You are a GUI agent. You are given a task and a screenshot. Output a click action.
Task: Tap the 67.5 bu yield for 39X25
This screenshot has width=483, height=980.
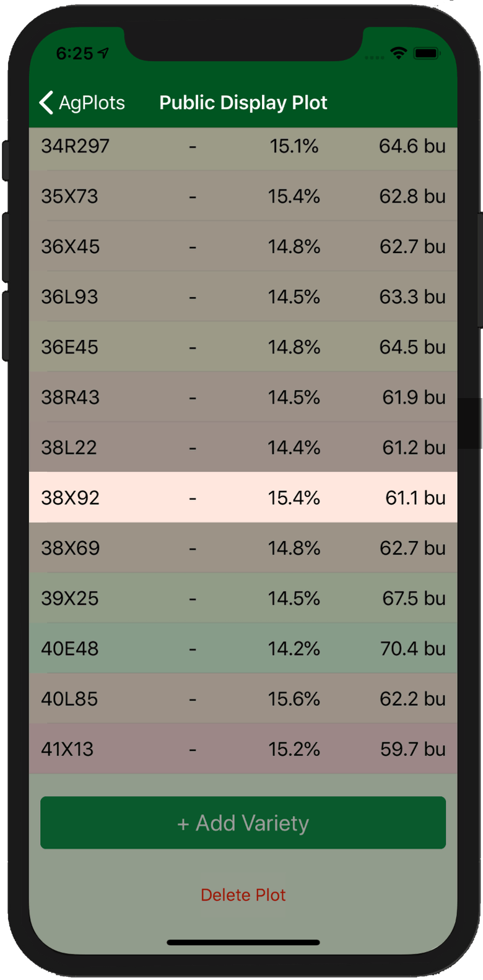[x=414, y=598]
